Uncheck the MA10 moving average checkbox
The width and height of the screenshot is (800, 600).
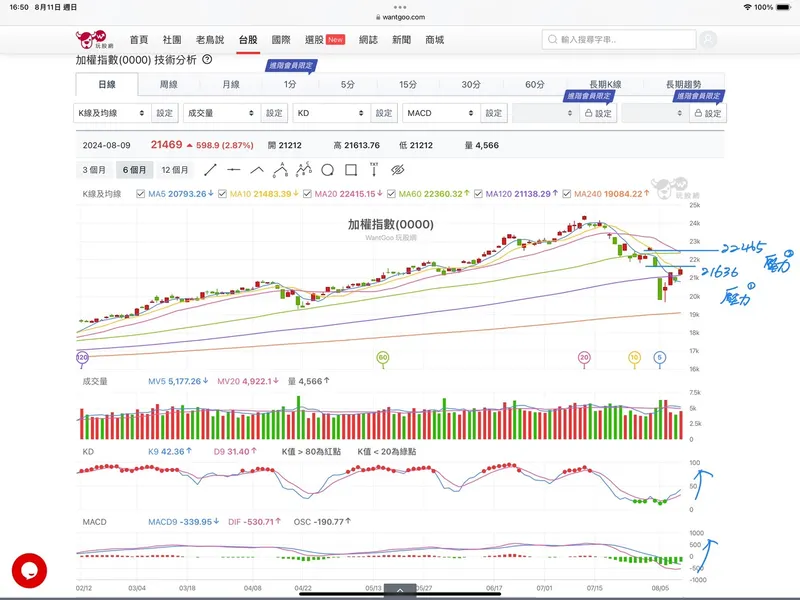click(222, 194)
